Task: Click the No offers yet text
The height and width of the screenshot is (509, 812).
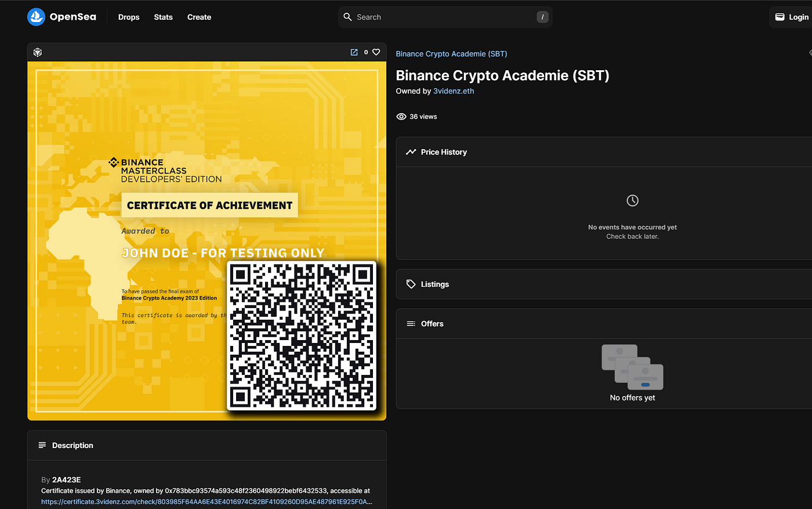Action: point(632,398)
